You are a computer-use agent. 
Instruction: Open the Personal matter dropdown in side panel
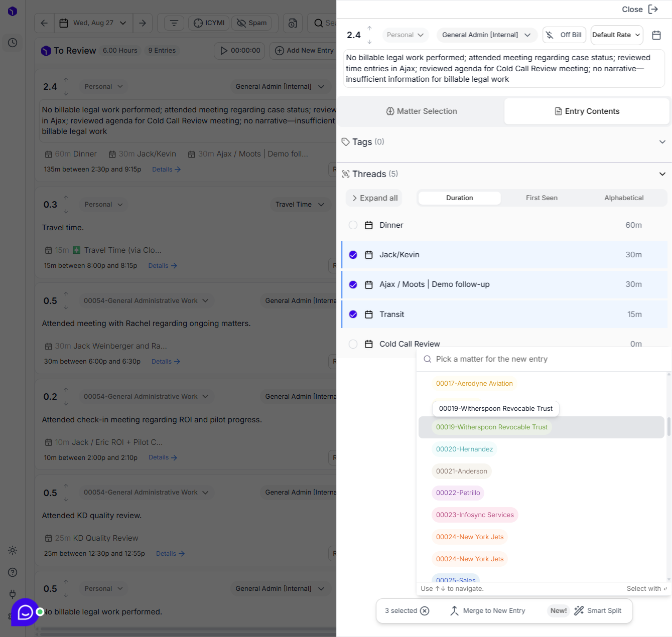(x=405, y=35)
